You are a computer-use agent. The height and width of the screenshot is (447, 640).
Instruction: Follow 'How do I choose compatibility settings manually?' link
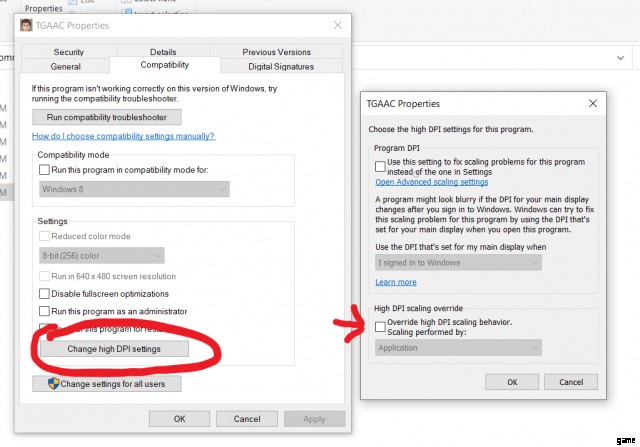click(x=123, y=136)
